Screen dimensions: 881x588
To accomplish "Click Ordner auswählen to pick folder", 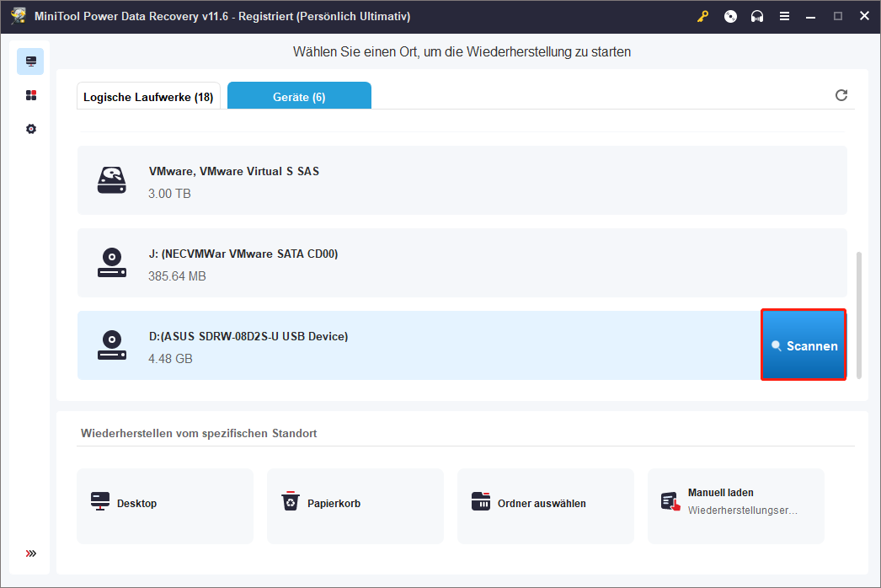I will point(545,505).
